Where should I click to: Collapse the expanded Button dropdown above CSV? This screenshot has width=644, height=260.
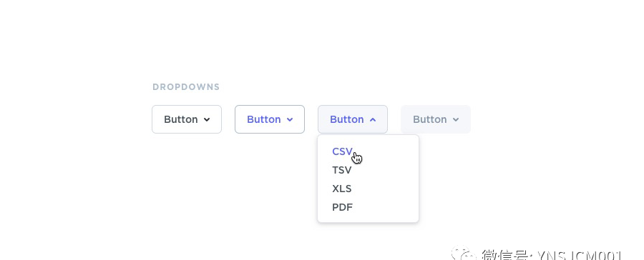click(353, 119)
